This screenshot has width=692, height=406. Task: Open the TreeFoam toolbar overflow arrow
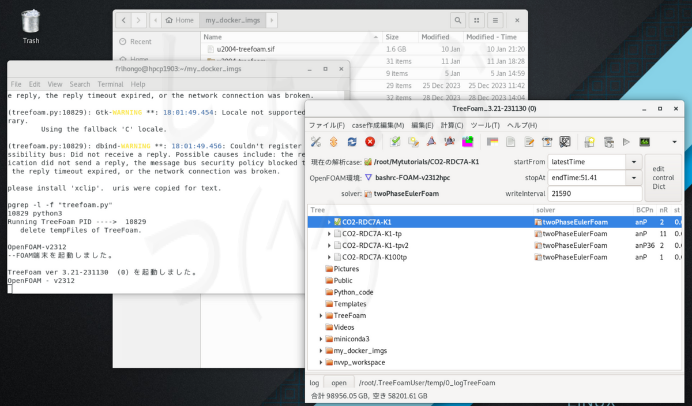point(674,142)
